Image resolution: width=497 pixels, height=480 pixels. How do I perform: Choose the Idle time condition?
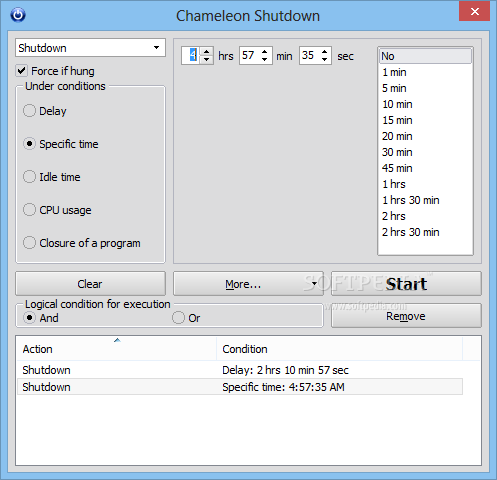(29, 177)
